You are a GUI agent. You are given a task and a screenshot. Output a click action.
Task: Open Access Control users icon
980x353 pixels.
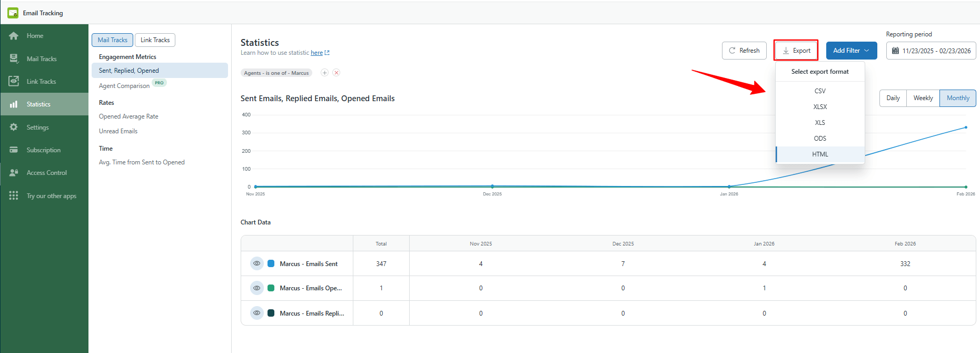click(x=14, y=173)
